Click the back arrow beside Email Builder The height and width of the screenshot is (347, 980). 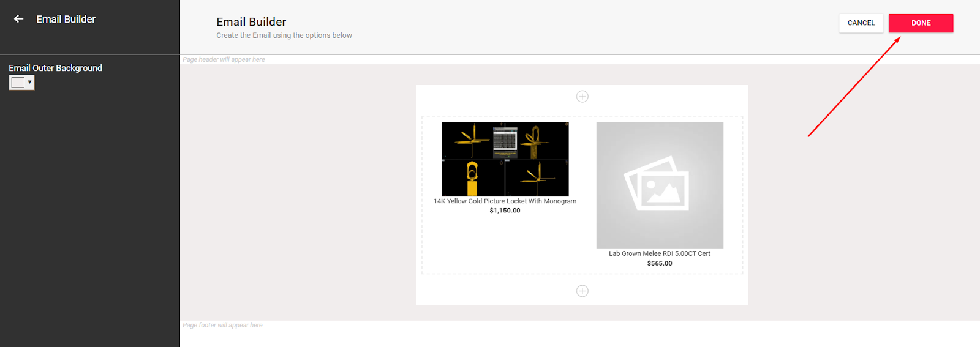[x=19, y=19]
